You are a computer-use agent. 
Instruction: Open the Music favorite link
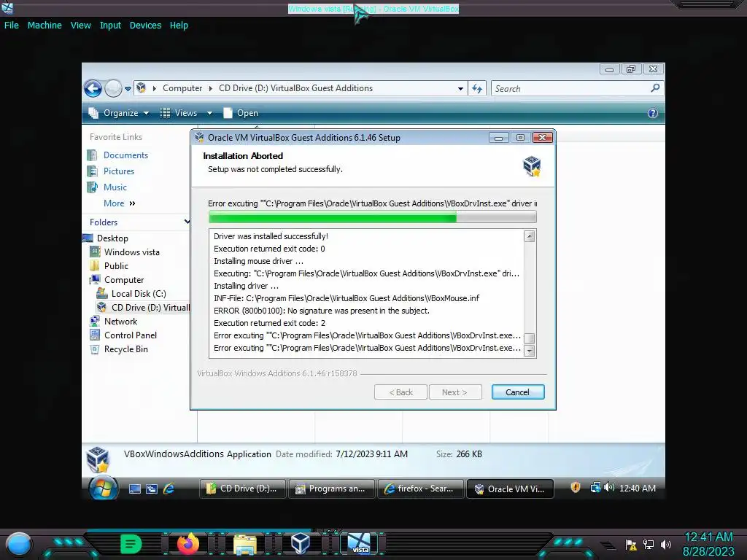pos(115,187)
